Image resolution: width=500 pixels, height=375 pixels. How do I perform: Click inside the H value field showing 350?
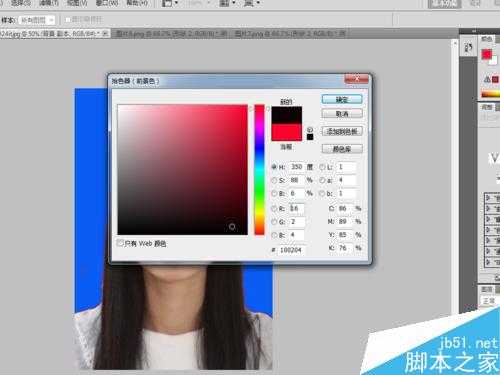tap(296, 167)
